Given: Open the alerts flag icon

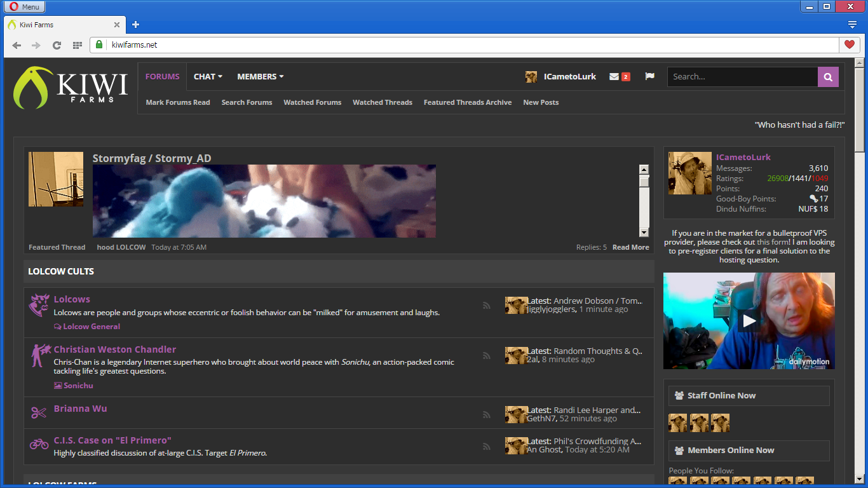Looking at the screenshot, I should pyautogui.click(x=649, y=76).
